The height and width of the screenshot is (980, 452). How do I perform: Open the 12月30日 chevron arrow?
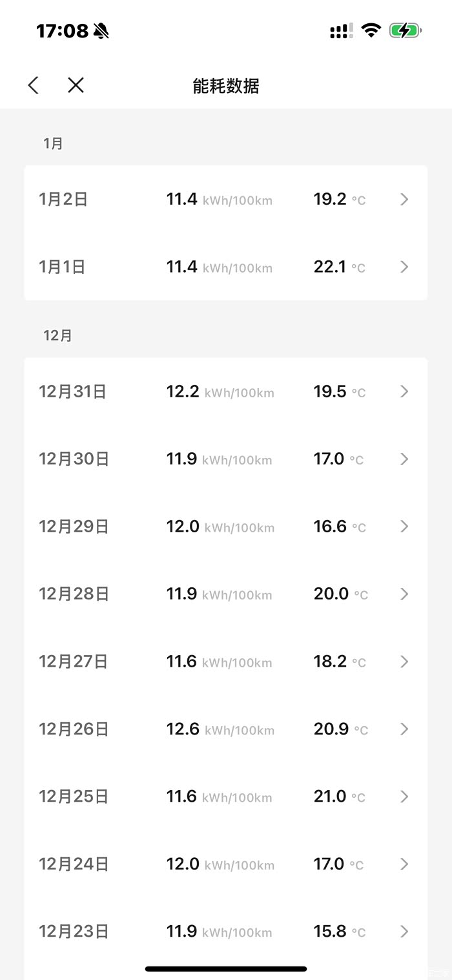(404, 459)
